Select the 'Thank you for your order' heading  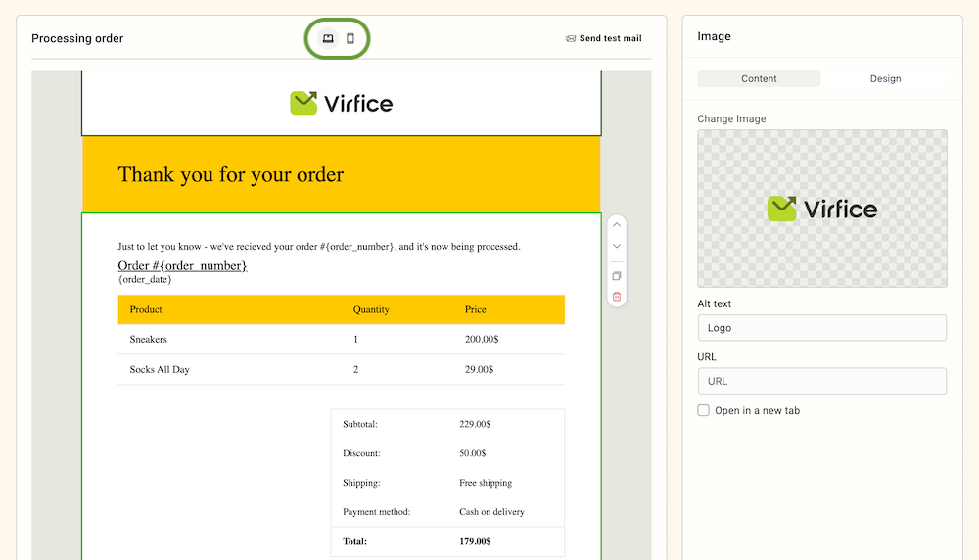230,175
